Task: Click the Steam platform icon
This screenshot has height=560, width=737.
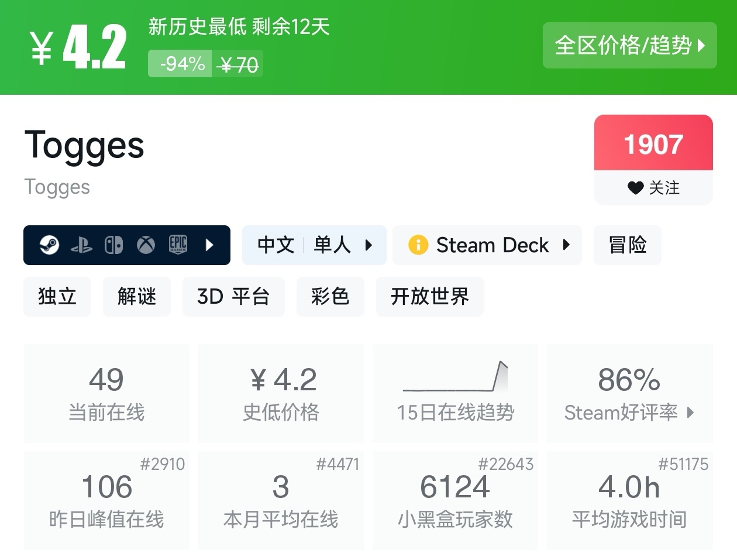Action: (49, 245)
